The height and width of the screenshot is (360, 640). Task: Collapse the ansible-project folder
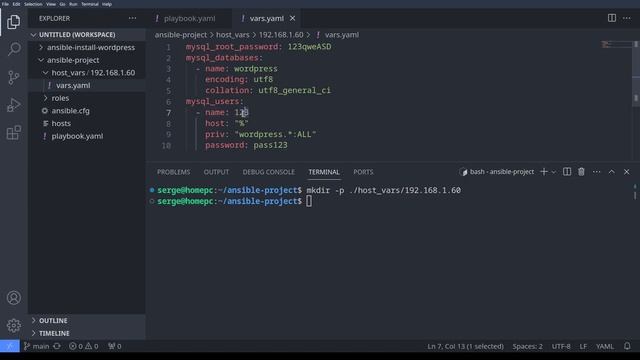87,60
